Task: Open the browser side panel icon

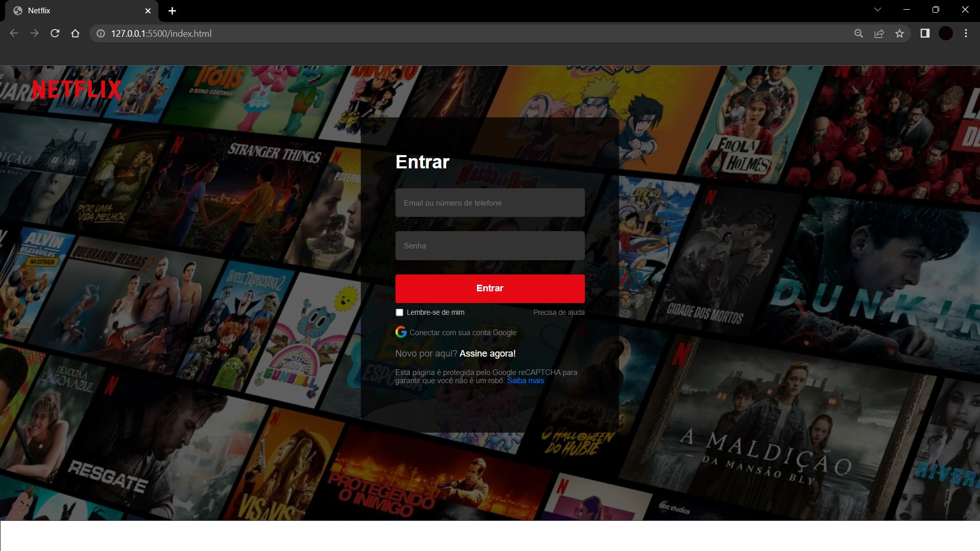Action: point(924,33)
